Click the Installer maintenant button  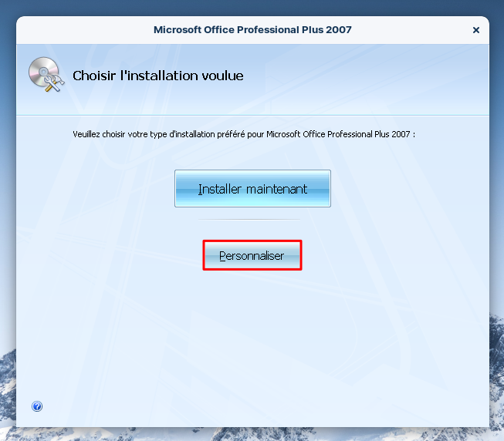252,189
